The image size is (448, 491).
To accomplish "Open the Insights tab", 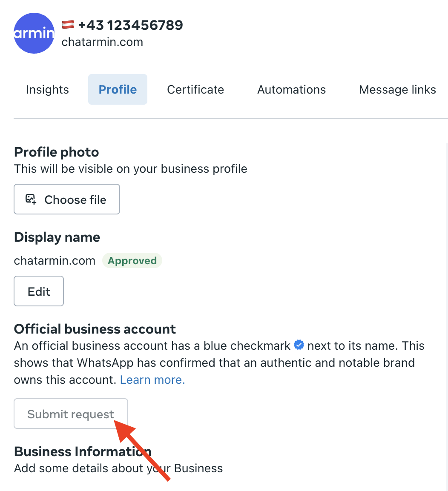I will [x=47, y=90].
